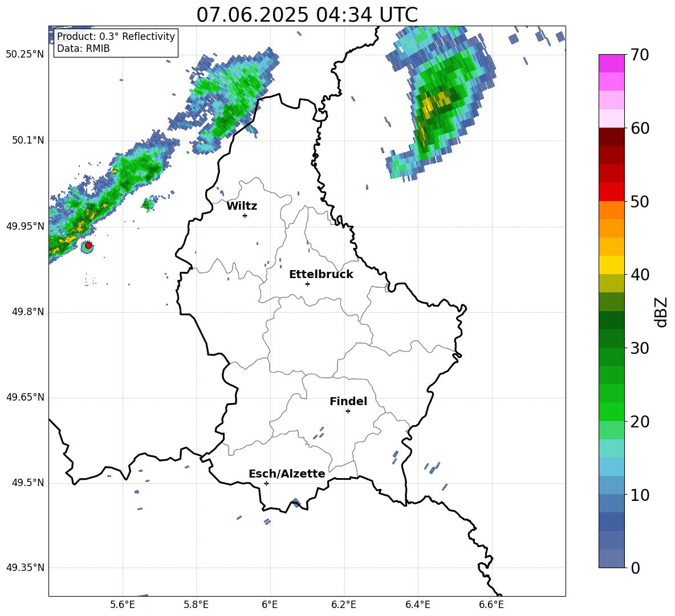The width and height of the screenshot is (675, 616).
Task: Click the 6.2°E longitude label
Action: coord(344,605)
